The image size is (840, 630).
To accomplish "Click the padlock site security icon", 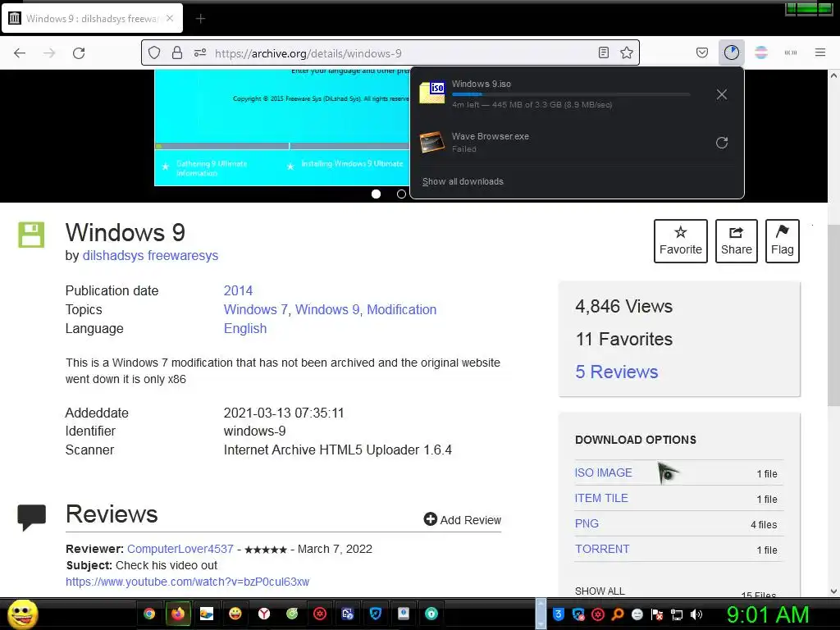I will click(177, 52).
